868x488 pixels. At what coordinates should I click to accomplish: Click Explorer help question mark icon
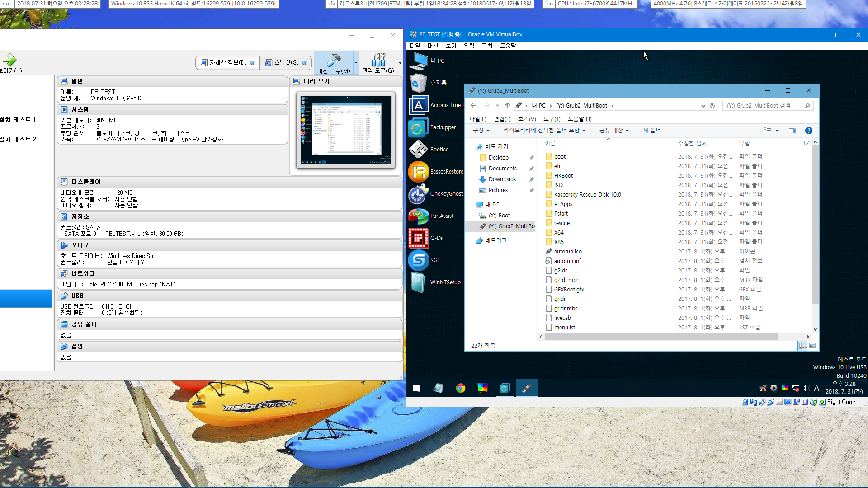[x=809, y=131]
